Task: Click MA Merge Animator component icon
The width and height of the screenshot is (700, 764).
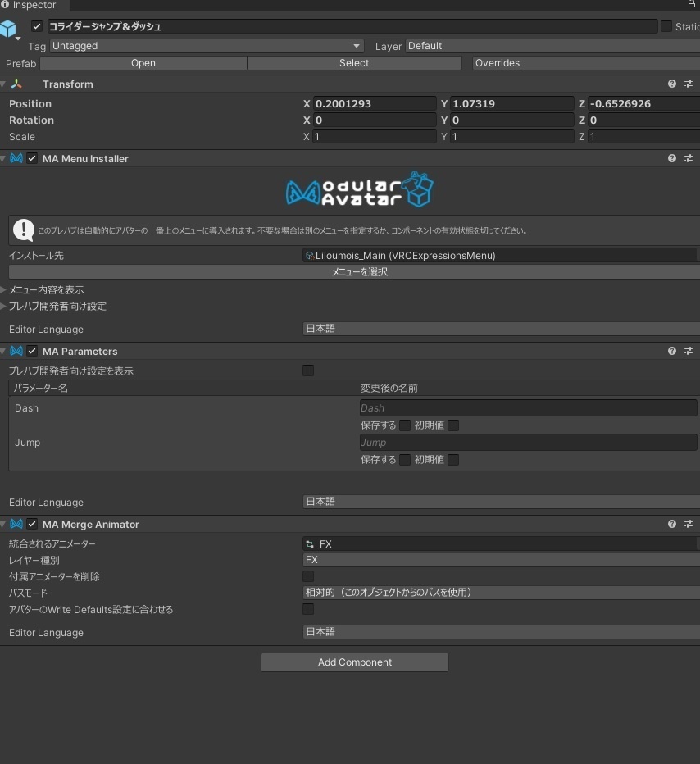Action: coord(16,524)
